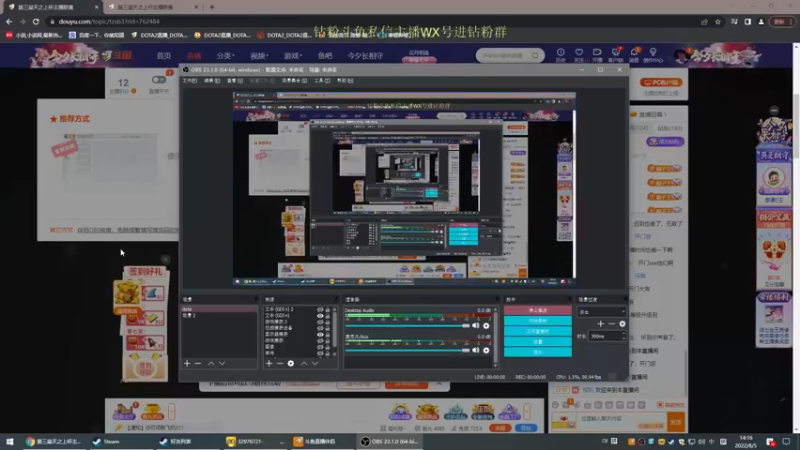Click studio mode button in OBS controls
Viewport: 800px width, 450px height.
[538, 331]
